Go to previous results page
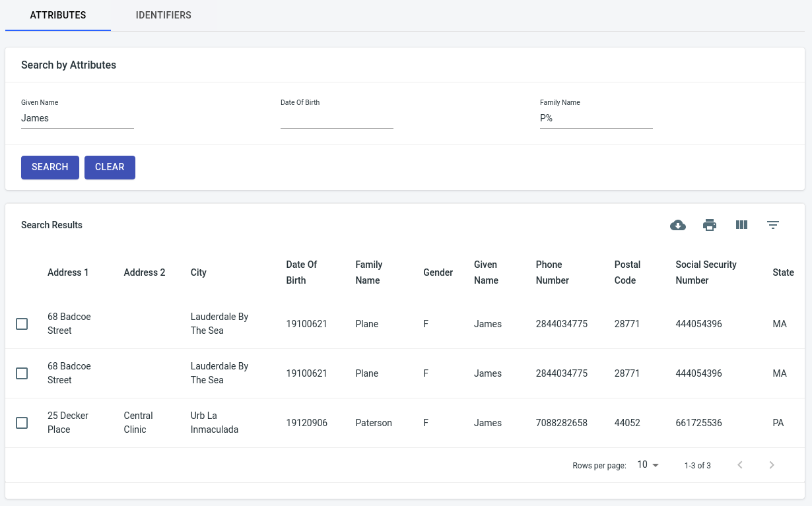 point(740,465)
